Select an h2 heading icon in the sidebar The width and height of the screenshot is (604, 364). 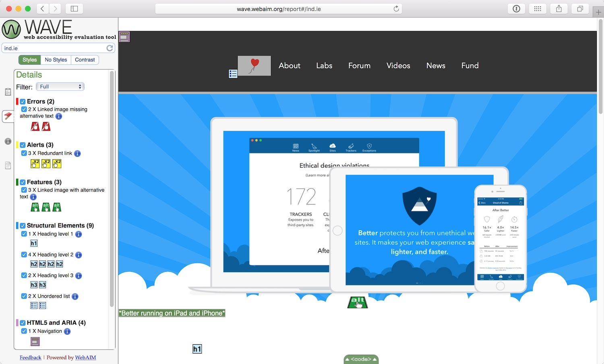pos(33,264)
